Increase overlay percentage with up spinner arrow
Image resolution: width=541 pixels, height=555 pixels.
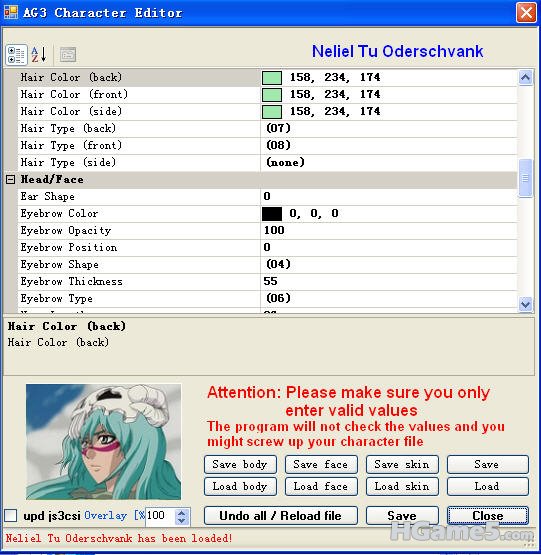coord(182,512)
